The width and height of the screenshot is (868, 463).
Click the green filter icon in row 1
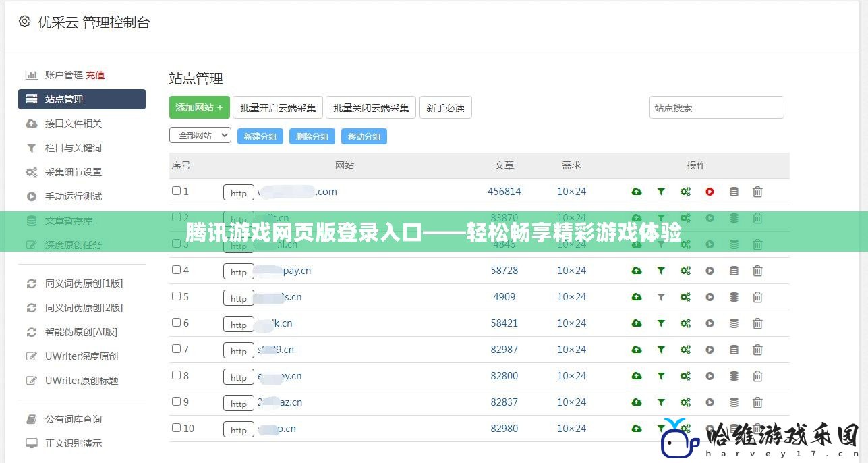pos(661,192)
